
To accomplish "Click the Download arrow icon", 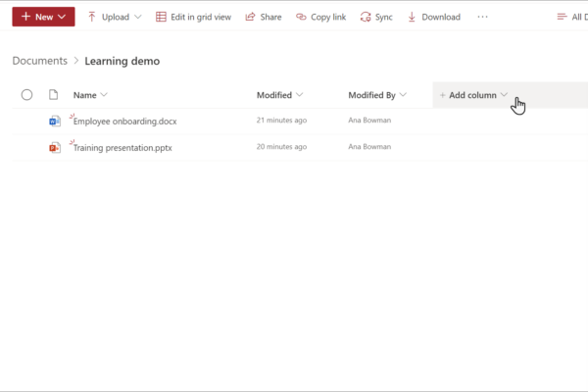I will coord(412,17).
